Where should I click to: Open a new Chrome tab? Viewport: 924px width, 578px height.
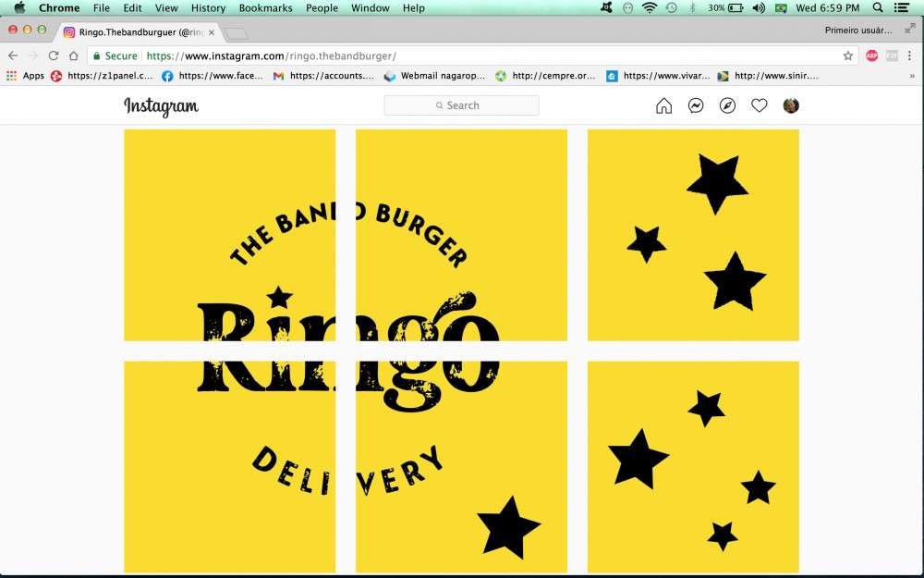(x=237, y=33)
